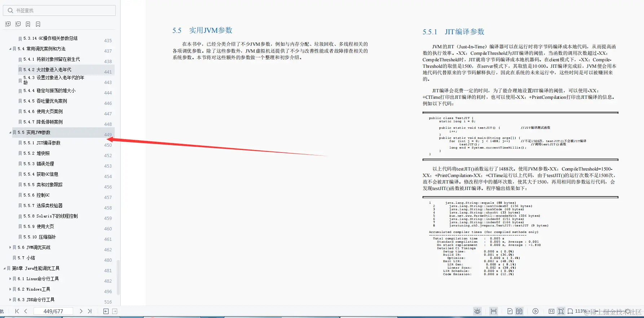Toggle continuous scrolling mode
Screen dimensions: 644x318
(494, 311)
